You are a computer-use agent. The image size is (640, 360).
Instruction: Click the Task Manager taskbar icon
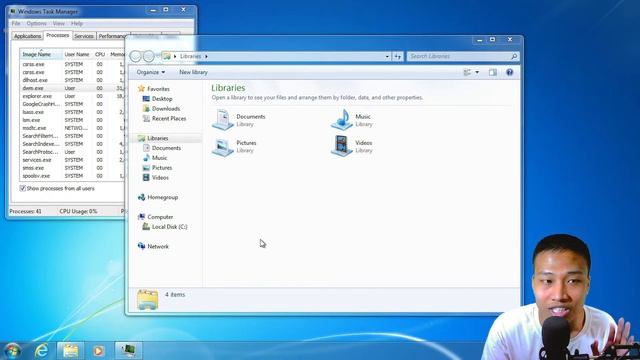point(128,351)
